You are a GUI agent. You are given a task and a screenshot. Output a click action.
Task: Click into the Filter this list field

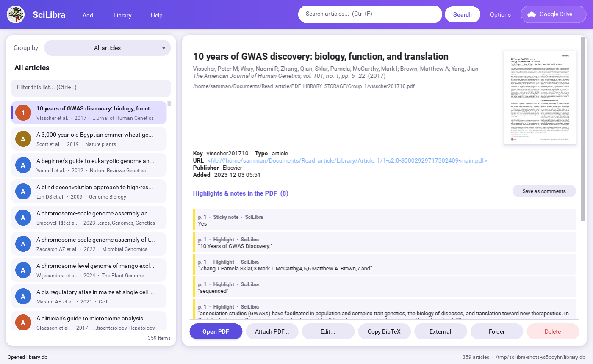pyautogui.click(x=91, y=88)
